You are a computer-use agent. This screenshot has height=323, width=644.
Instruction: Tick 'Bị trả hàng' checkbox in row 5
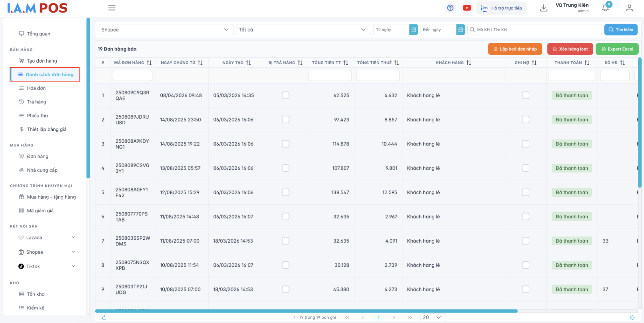285,192
